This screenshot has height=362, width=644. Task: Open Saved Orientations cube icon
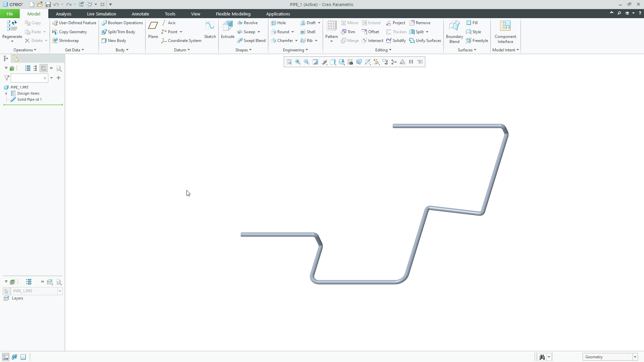[x=341, y=62]
